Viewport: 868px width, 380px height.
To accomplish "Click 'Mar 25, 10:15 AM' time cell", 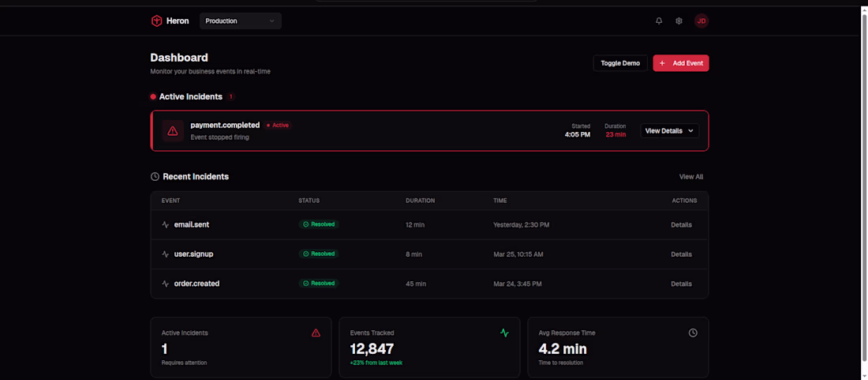I will tap(518, 254).
